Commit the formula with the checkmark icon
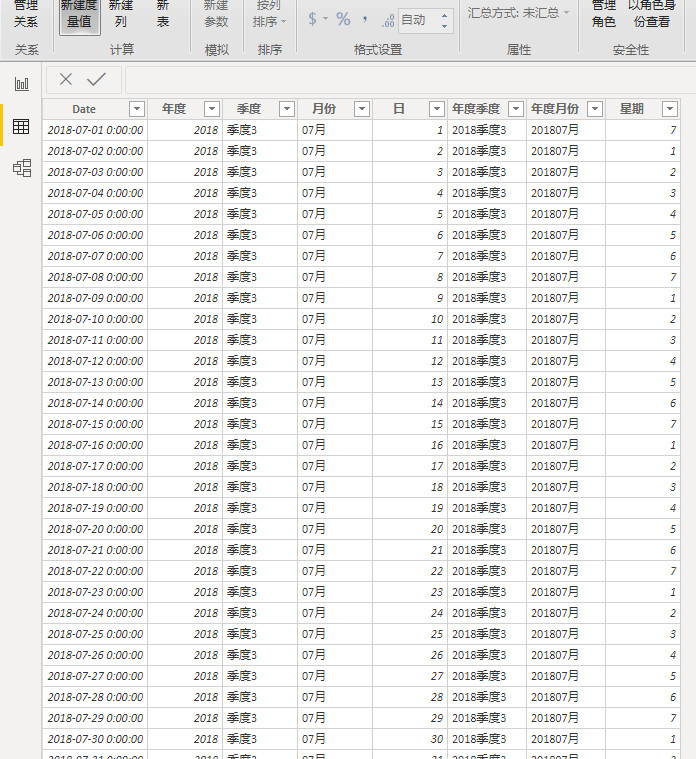Image resolution: width=696 pixels, height=759 pixels. click(x=96, y=79)
